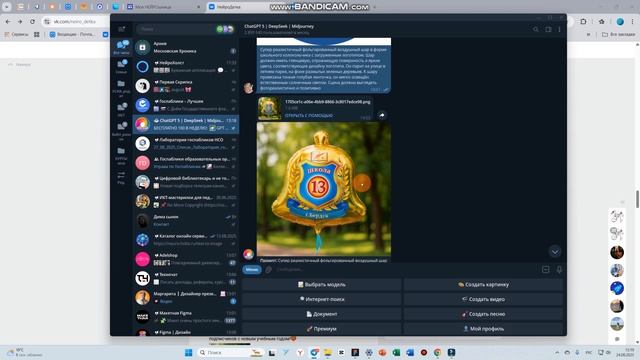Reload the Chrome page
640x360 pixels.
[32, 21]
